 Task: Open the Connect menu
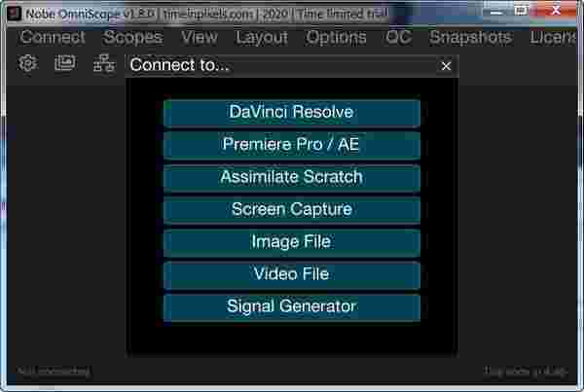(x=53, y=37)
